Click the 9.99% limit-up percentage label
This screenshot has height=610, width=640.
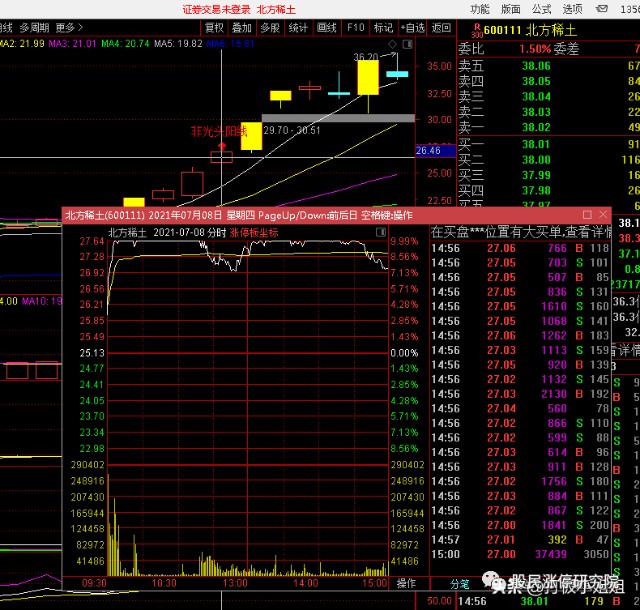click(x=404, y=241)
